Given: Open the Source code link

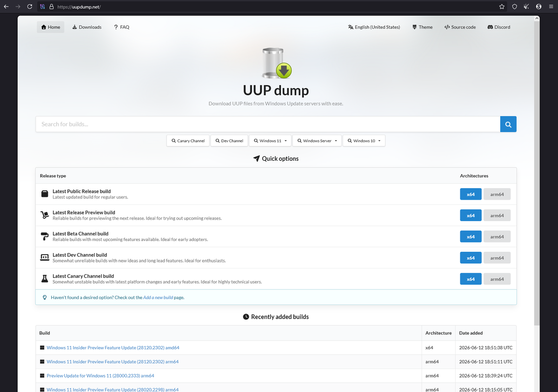Looking at the screenshot, I should 460,27.
